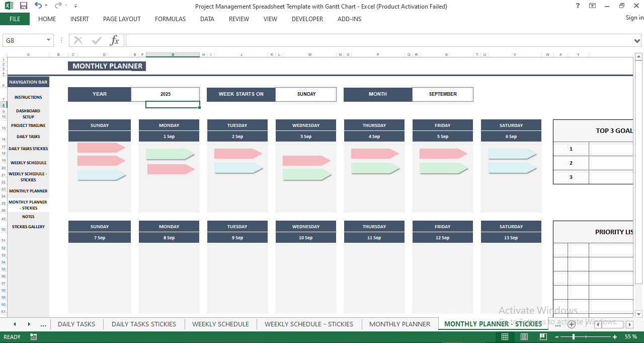Add a new sheet with the plus button

click(x=571, y=324)
